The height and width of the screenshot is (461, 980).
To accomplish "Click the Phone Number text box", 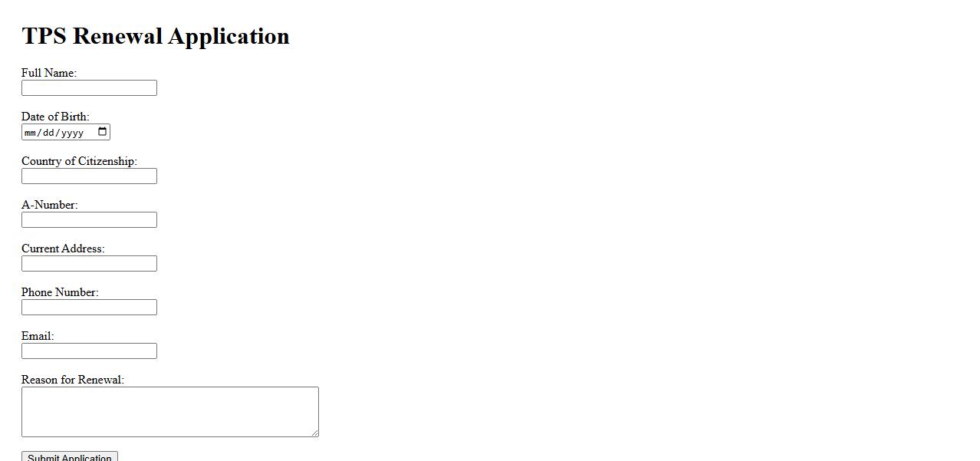I will coord(89,308).
